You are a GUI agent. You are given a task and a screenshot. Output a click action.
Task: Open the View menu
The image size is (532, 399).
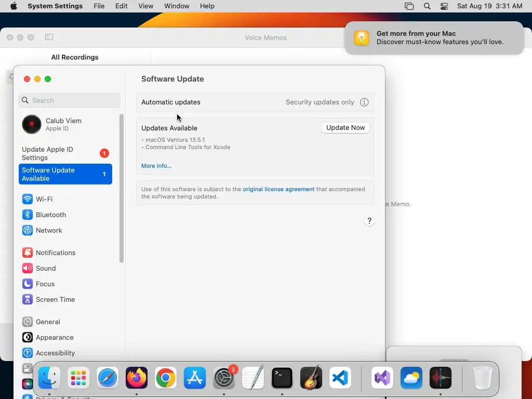pos(145,6)
